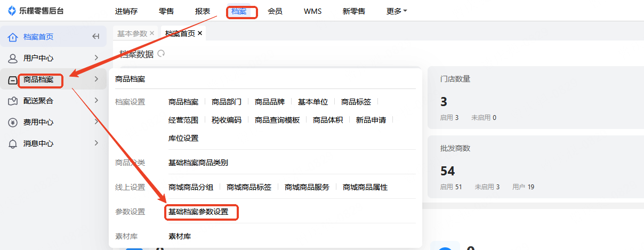Collapse the sidebar with the arrow icon
Viewport: 644px width, 250px height.
pyautogui.click(x=96, y=37)
